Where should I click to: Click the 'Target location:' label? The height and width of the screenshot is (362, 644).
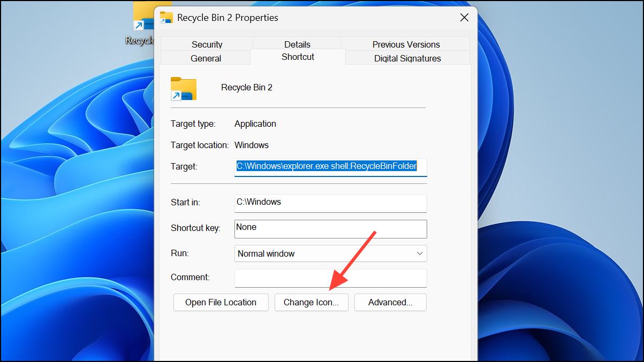(200, 145)
